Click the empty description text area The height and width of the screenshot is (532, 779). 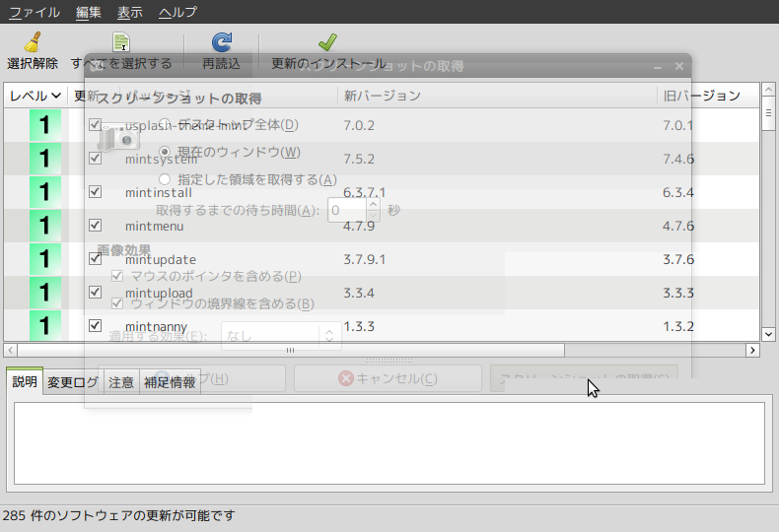(x=389, y=443)
